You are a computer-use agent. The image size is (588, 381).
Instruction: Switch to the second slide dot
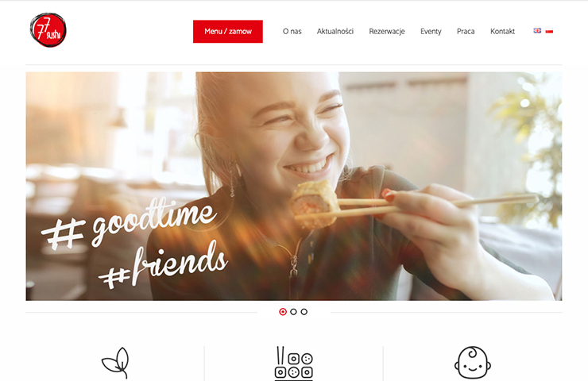293,312
